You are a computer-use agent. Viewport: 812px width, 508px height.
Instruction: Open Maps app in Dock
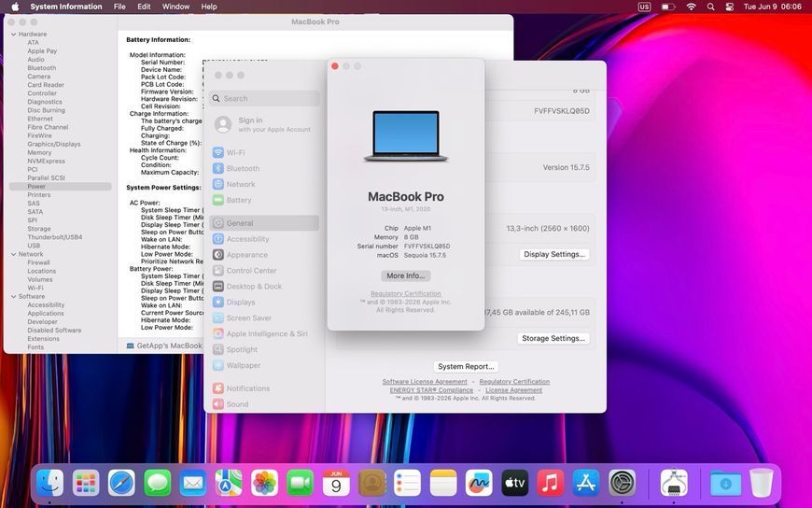(x=229, y=483)
